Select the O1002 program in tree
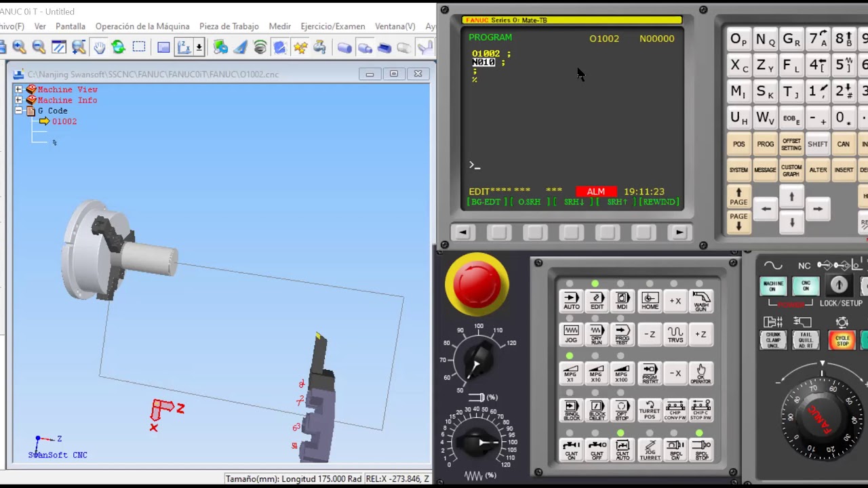The width and height of the screenshot is (868, 488). (x=64, y=121)
